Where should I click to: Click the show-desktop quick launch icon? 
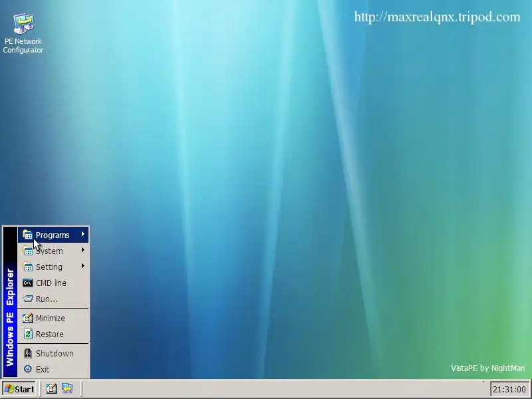[x=52, y=388]
